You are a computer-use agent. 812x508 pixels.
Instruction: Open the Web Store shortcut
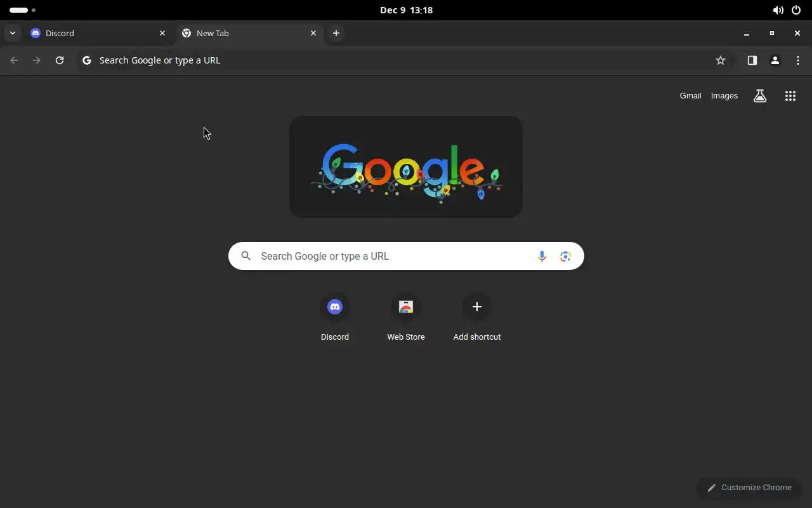tap(406, 318)
